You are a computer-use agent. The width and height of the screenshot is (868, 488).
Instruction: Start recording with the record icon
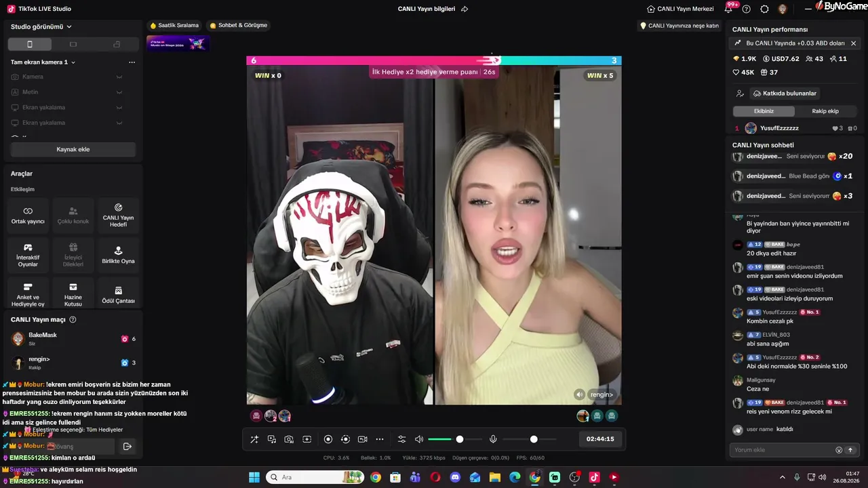(328, 439)
